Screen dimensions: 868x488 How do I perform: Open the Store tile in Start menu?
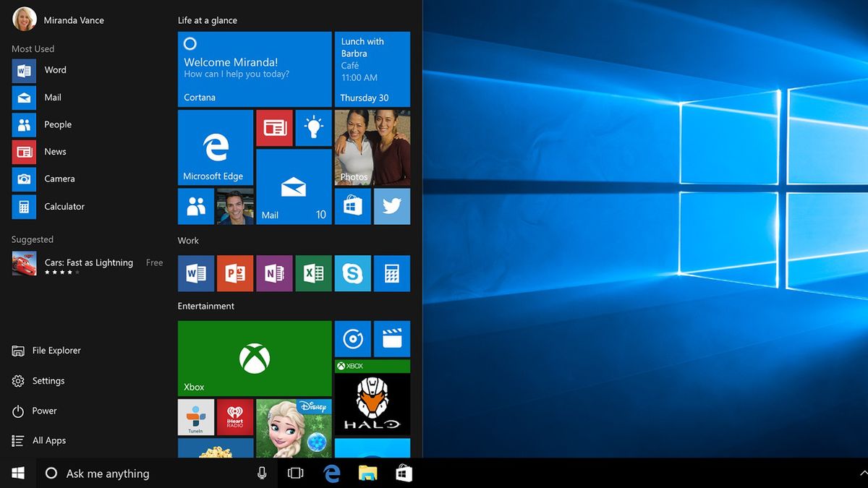pyautogui.click(x=352, y=207)
